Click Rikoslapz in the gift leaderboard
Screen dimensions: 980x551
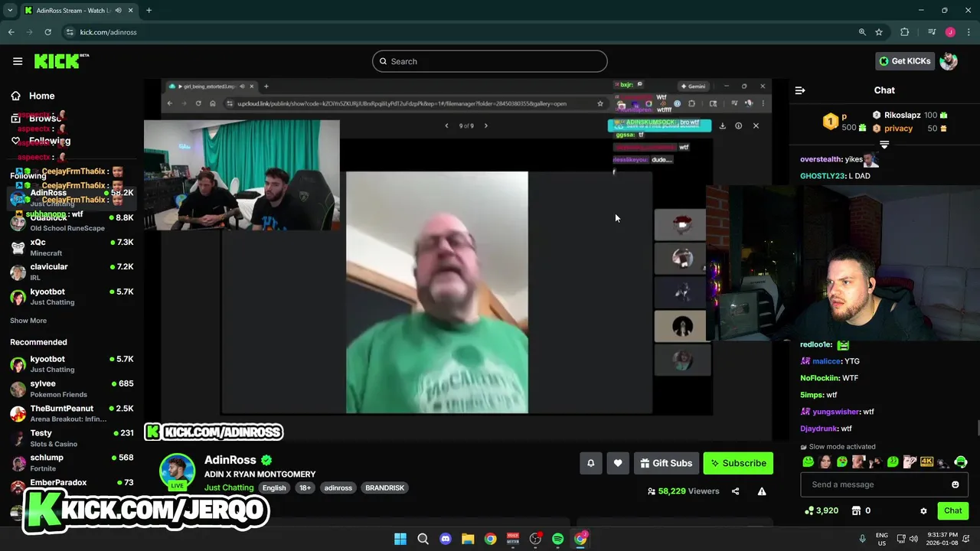(x=902, y=116)
